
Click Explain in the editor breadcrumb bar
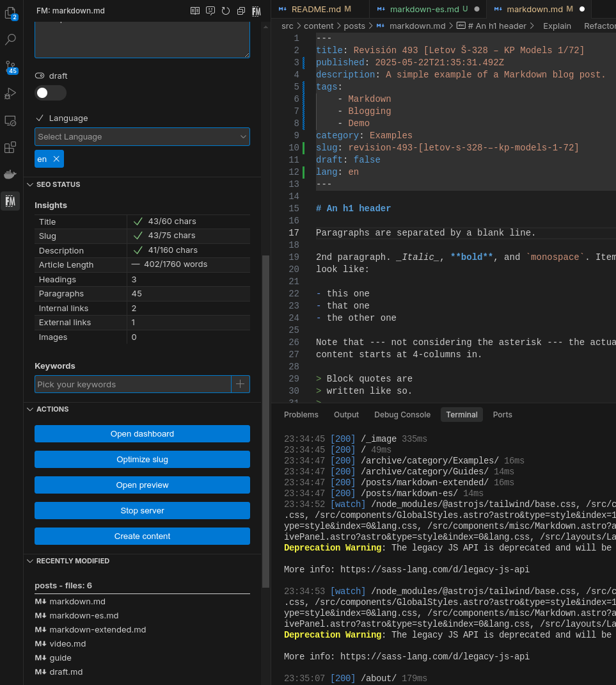point(557,26)
